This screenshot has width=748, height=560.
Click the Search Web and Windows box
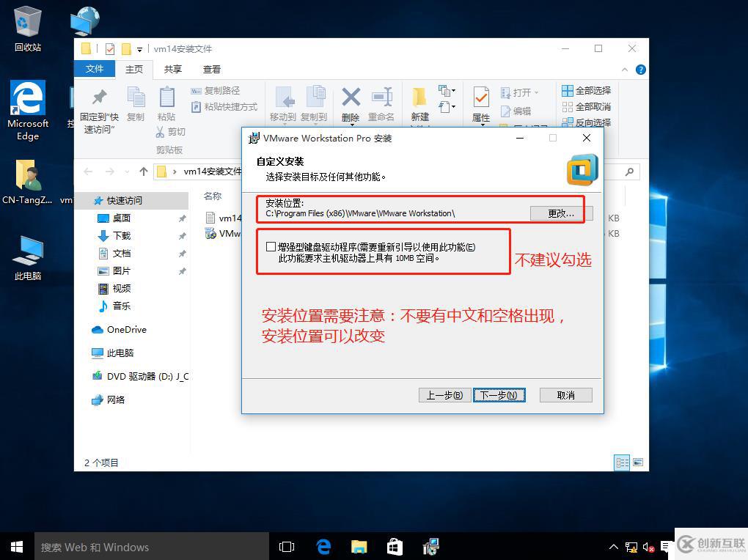coord(147,547)
